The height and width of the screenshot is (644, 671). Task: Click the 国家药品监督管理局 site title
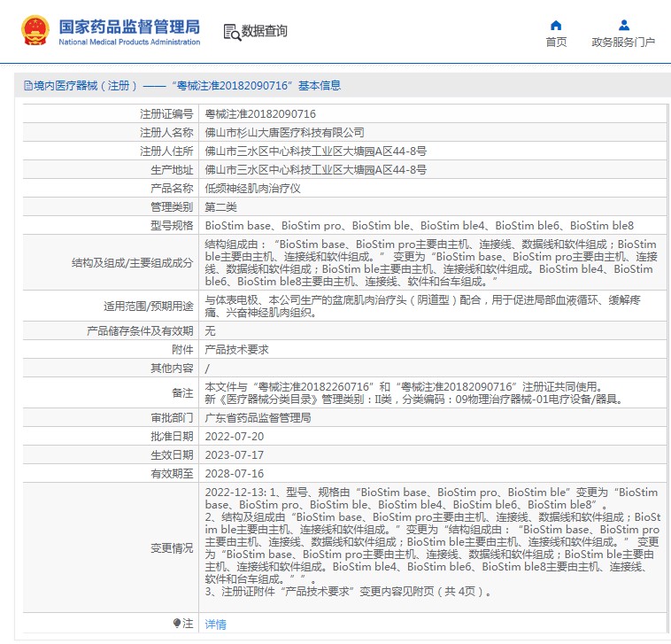click(129, 26)
